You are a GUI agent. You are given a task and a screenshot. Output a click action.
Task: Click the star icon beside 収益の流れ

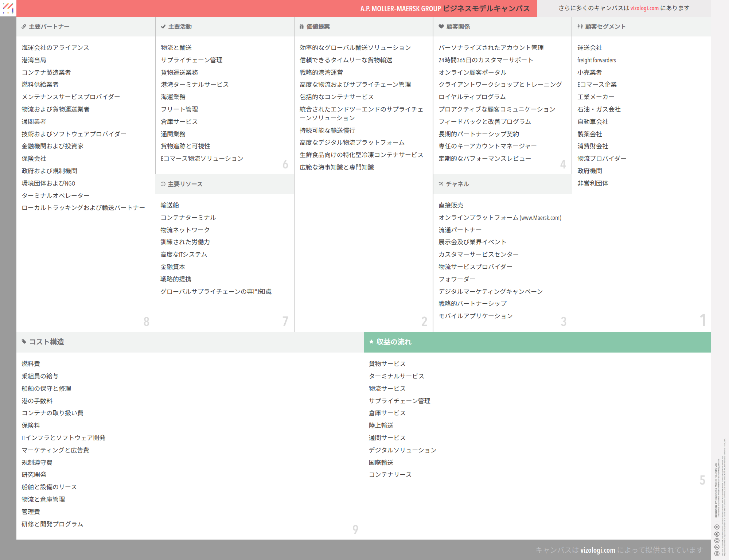point(371,342)
